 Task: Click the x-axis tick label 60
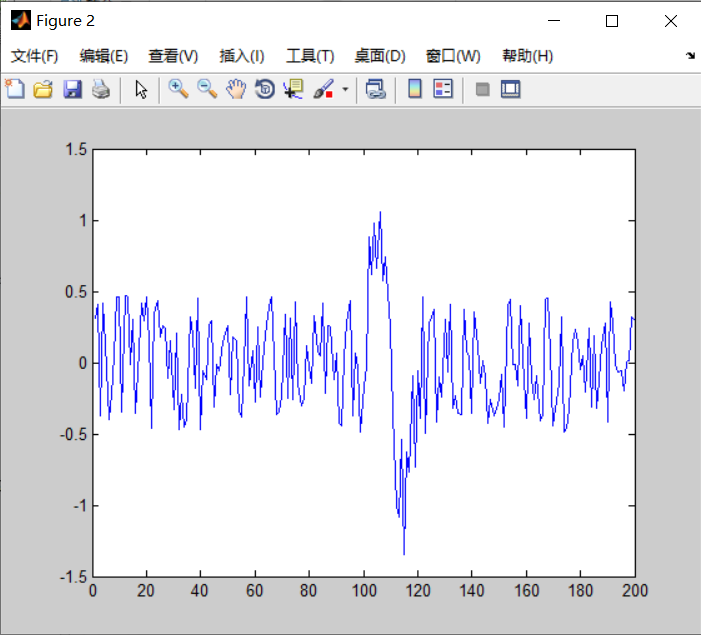(x=255, y=591)
